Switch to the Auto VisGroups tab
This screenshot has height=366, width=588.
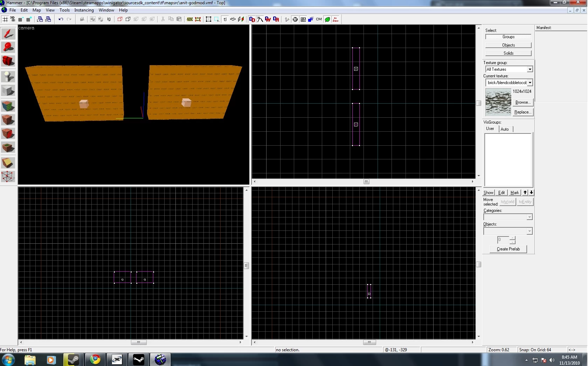coord(505,129)
